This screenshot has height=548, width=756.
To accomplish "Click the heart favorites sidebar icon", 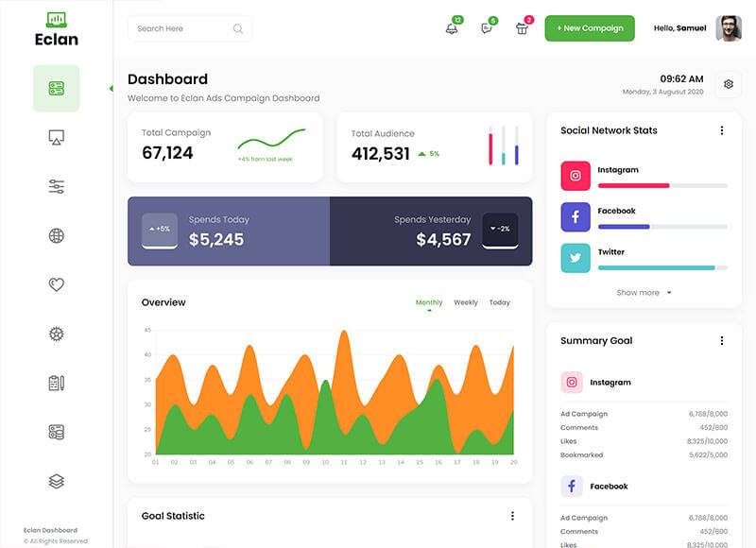I will click(56, 284).
